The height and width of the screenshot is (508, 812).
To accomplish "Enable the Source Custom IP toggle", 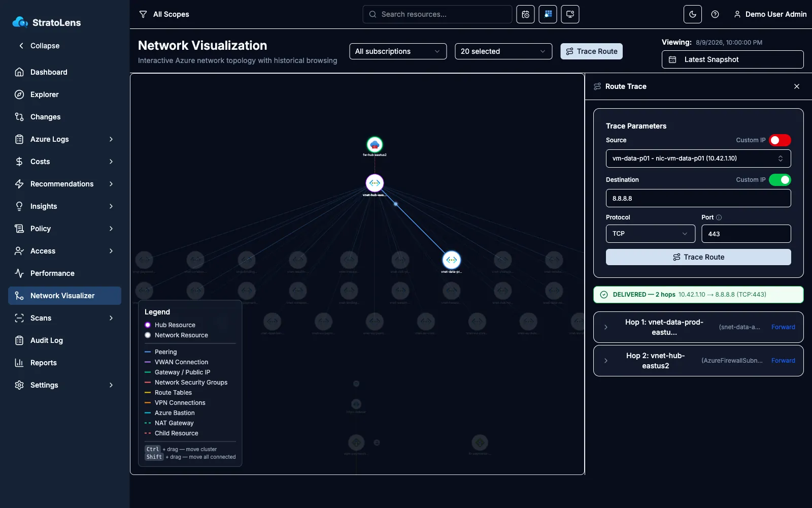I will (780, 140).
